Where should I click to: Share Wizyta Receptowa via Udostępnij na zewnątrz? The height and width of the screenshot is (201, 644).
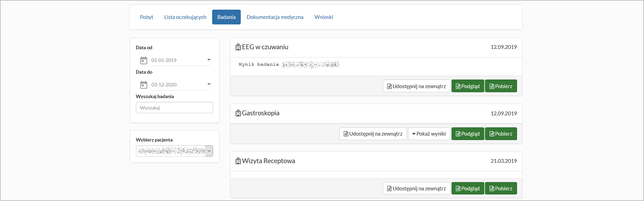[416, 189]
